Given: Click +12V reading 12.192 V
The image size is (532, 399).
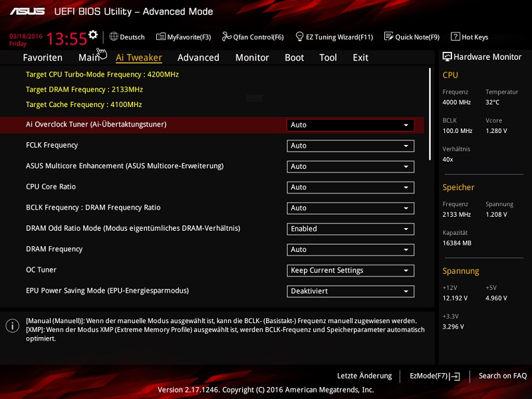Looking at the screenshot, I should [x=455, y=298].
